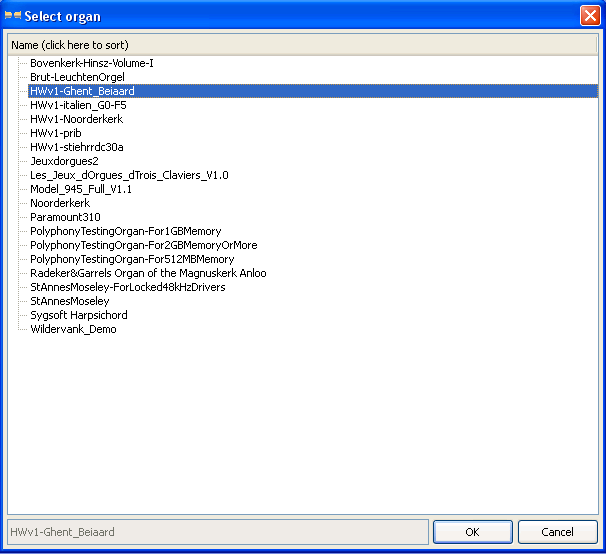The width and height of the screenshot is (606, 554).
Task: Select PolyphonyTestingOrgan-For2GBMemoryOrMore
Action: pos(144,245)
